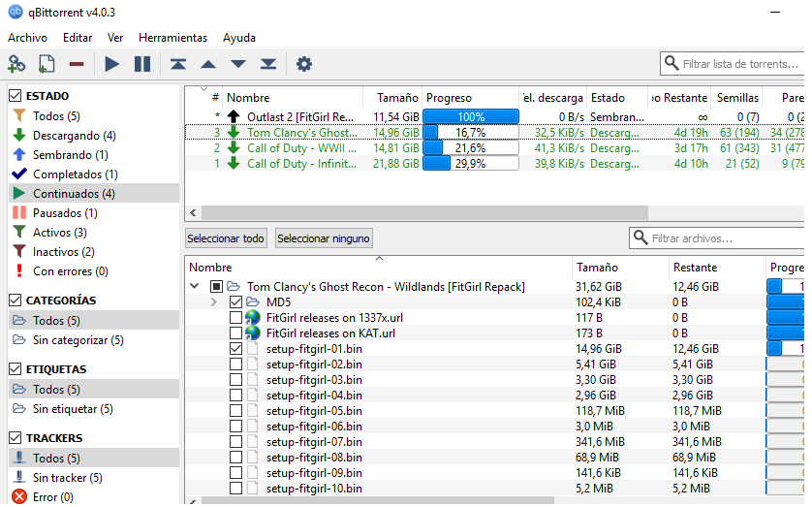
Task: Check FitGirl releases on 1337x.url checkbox
Action: coord(235,317)
